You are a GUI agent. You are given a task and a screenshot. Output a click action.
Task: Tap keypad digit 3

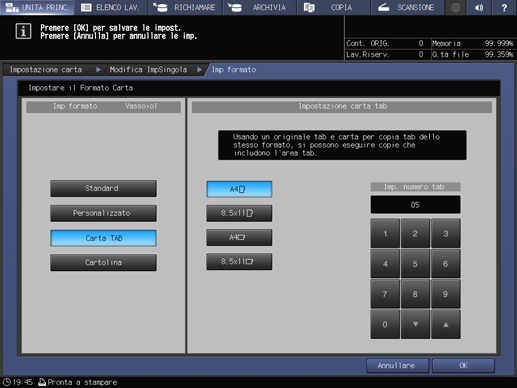(446, 233)
